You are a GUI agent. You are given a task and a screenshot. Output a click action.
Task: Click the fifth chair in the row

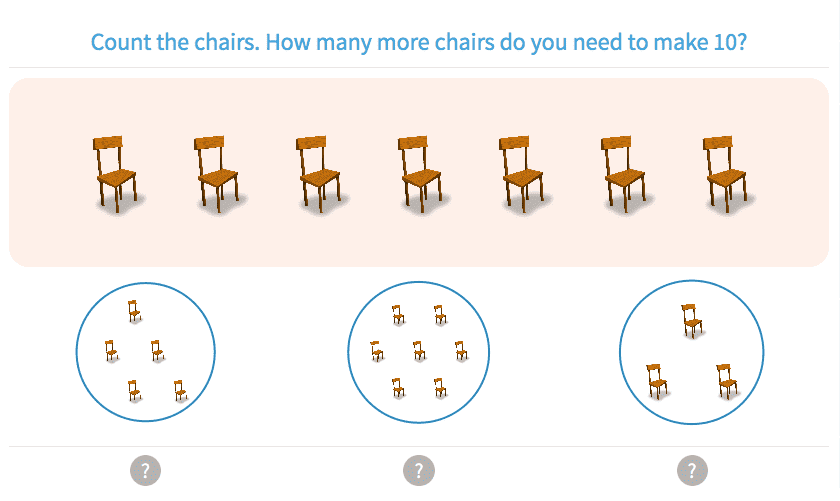(522, 174)
